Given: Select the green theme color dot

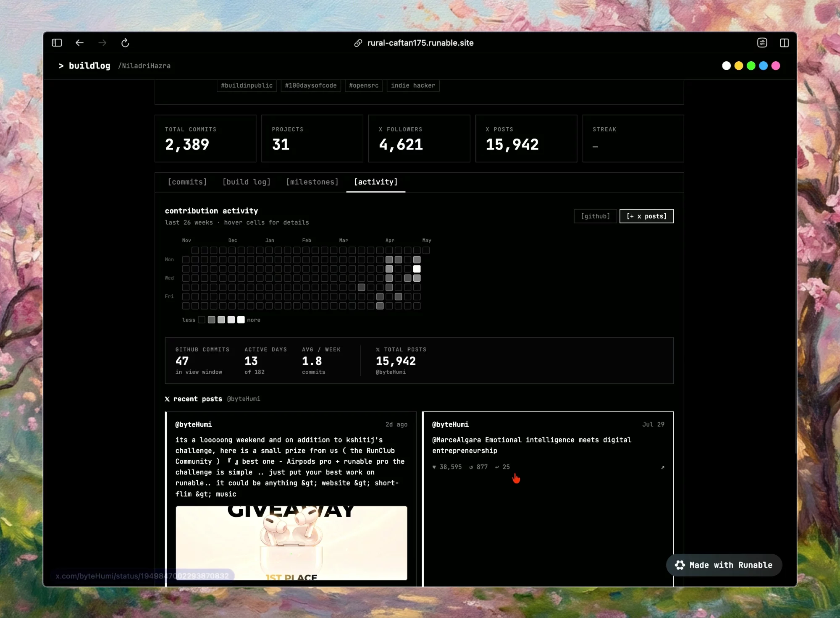Looking at the screenshot, I should point(751,66).
